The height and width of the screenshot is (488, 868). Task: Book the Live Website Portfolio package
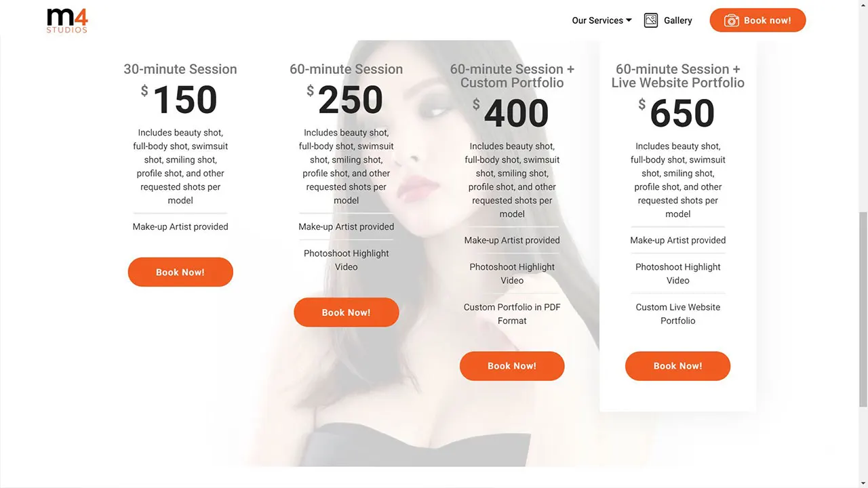pos(677,366)
